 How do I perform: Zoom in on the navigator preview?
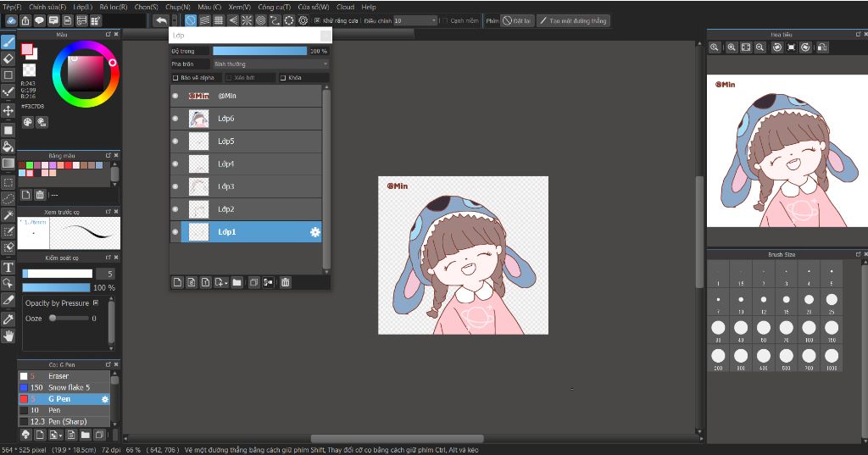pyautogui.click(x=732, y=47)
